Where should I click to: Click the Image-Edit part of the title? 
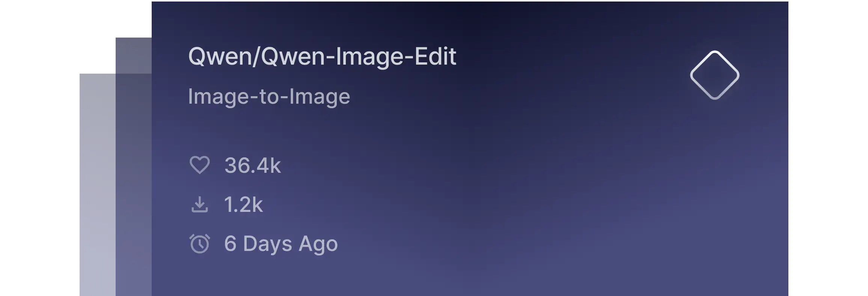(396, 57)
